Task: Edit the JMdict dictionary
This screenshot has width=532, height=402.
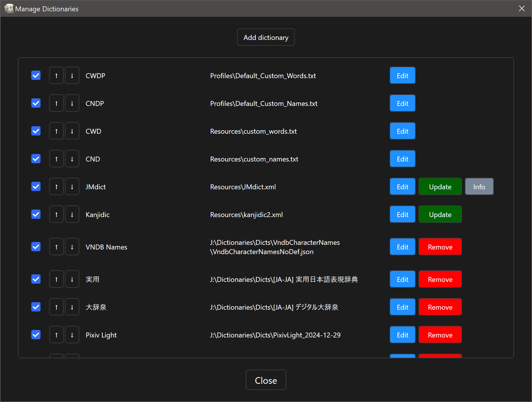Action: pos(403,187)
